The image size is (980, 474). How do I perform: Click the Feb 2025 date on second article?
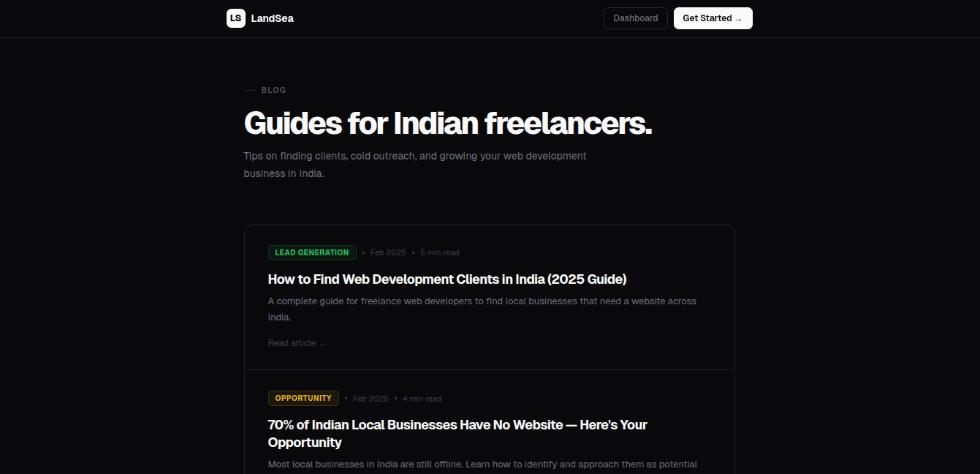[x=371, y=399]
